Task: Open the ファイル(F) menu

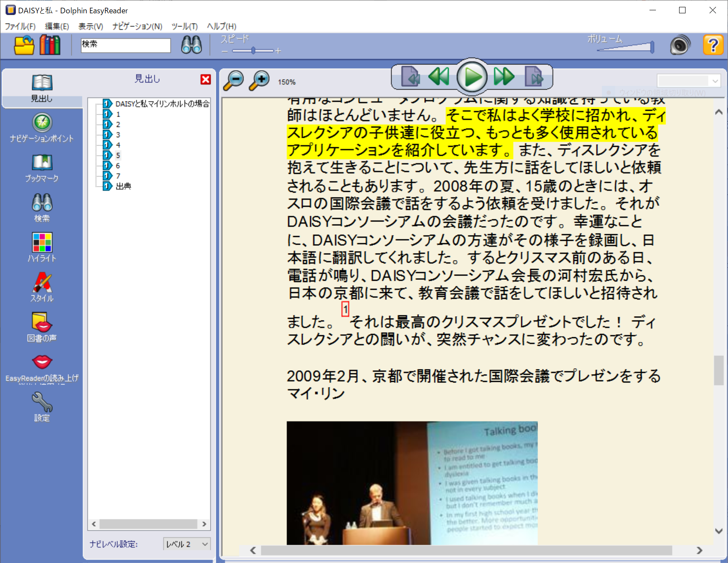Action: [x=20, y=26]
